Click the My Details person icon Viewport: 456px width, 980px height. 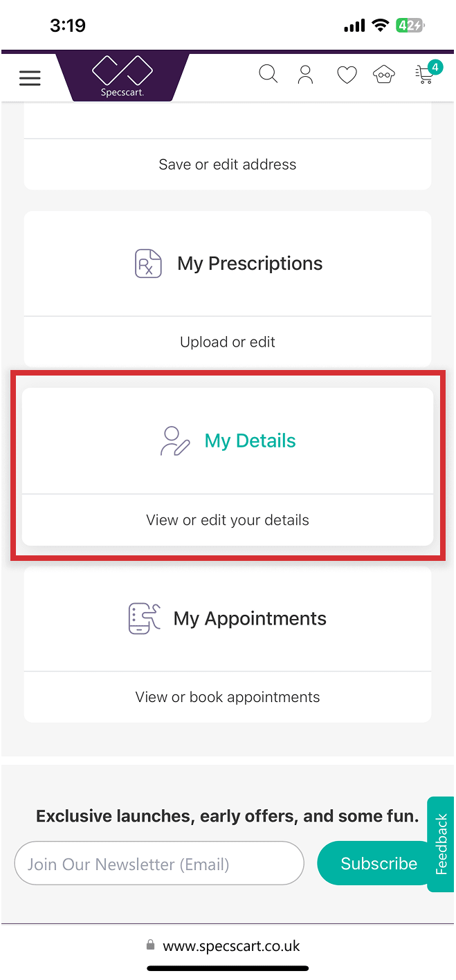(174, 440)
